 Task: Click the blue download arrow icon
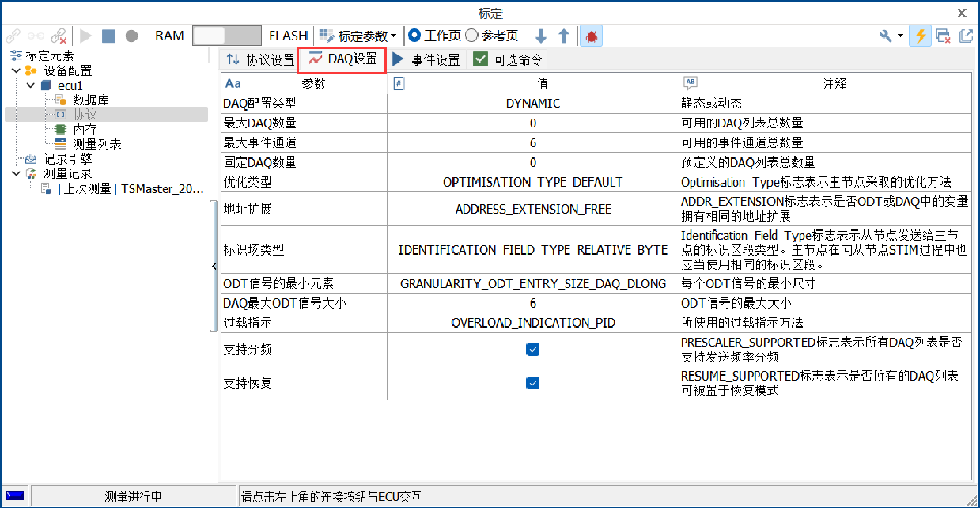pyautogui.click(x=541, y=36)
